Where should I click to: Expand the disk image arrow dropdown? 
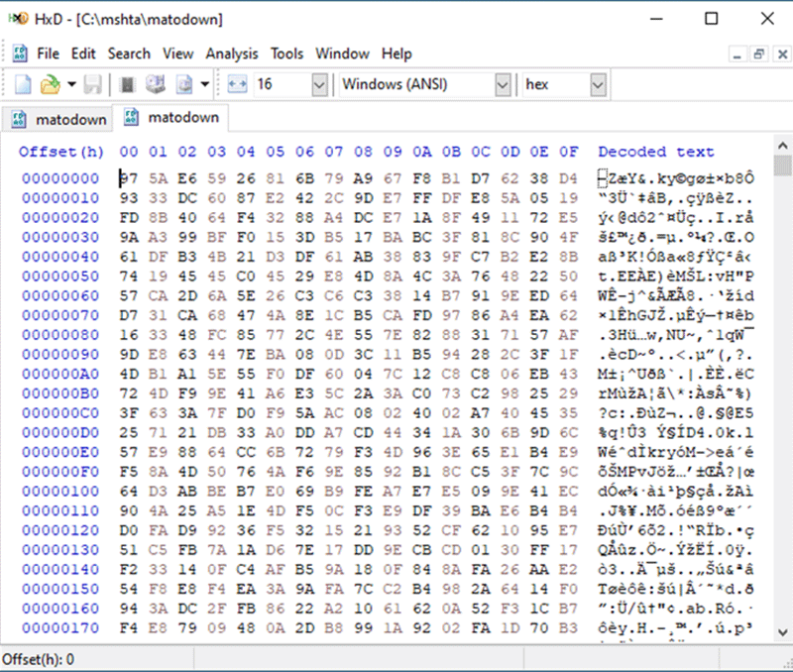click(205, 84)
